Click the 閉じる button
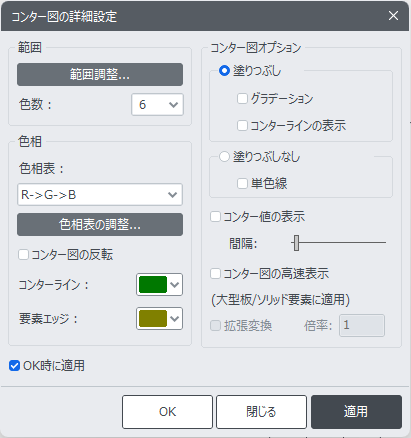Screen dimensions: 411x438 tap(261, 412)
